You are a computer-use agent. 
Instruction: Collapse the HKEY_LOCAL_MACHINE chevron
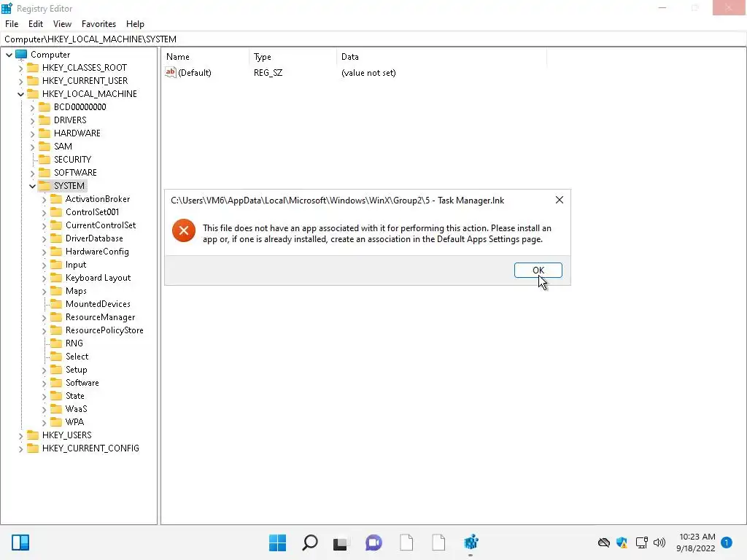coord(20,94)
